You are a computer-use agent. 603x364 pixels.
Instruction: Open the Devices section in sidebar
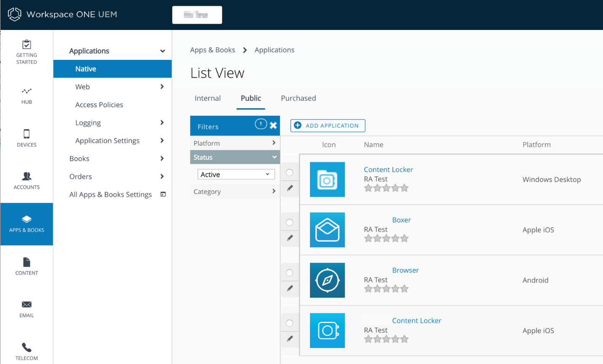point(27,138)
